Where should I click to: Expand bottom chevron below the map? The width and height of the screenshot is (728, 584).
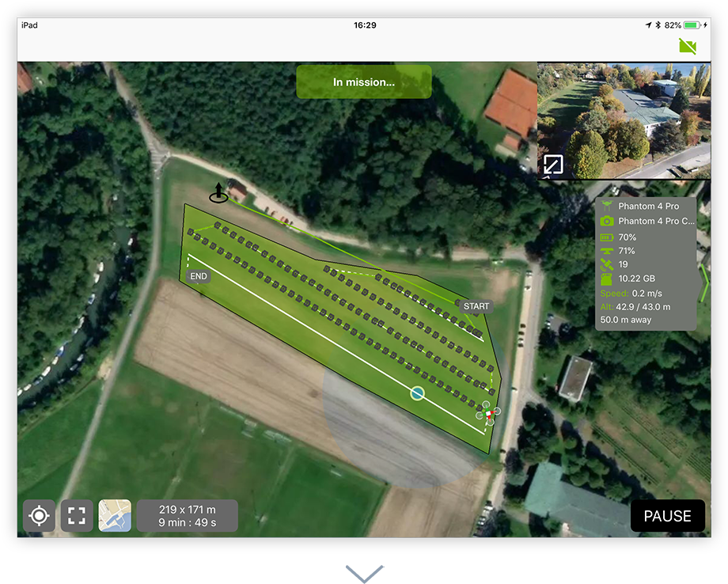364,572
